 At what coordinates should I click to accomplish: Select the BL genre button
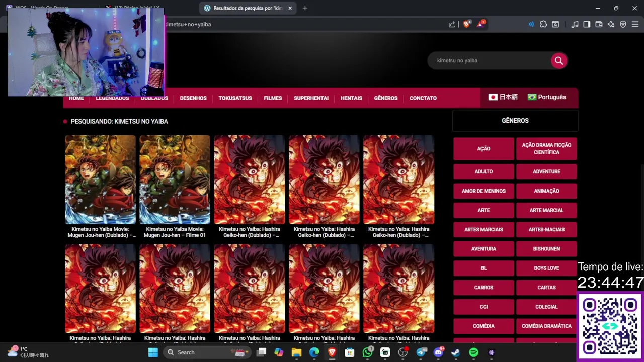pos(484,268)
